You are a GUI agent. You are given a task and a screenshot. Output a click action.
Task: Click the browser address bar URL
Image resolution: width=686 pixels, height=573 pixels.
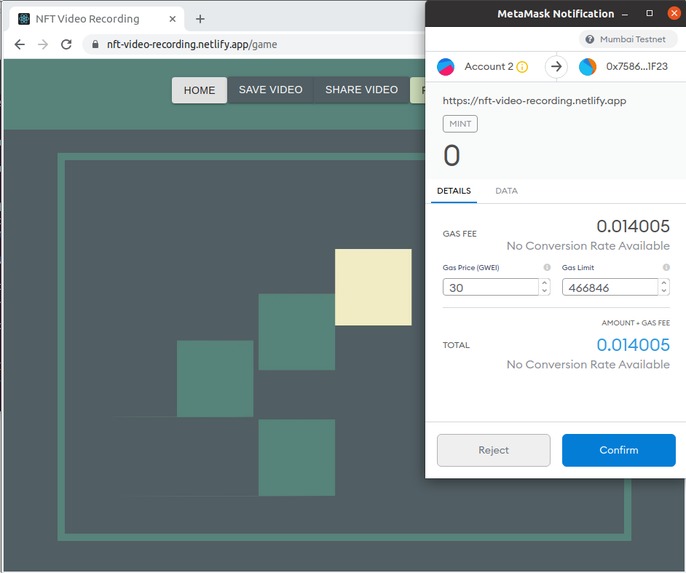point(192,44)
